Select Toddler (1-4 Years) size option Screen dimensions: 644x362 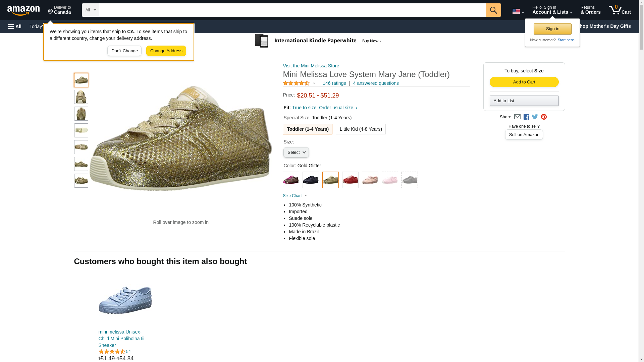308,129
